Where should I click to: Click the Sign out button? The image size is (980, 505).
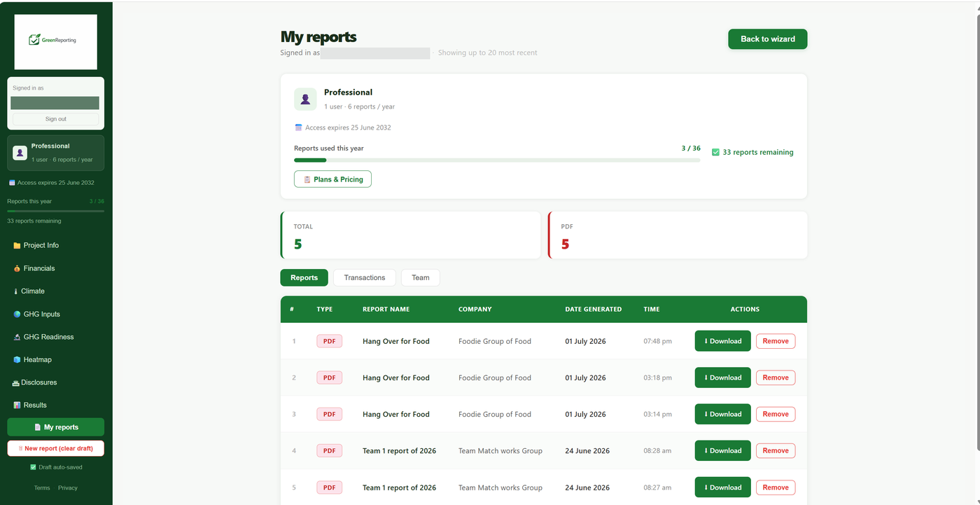coord(56,119)
